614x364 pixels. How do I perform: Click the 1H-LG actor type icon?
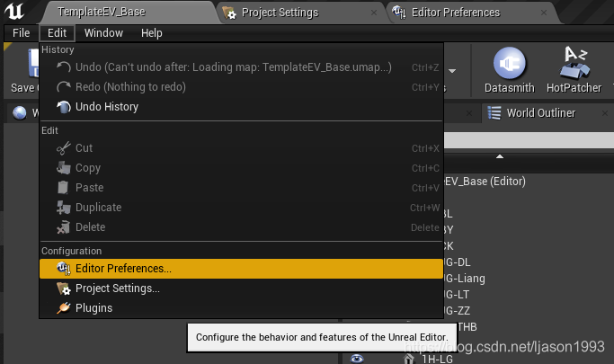pos(408,359)
